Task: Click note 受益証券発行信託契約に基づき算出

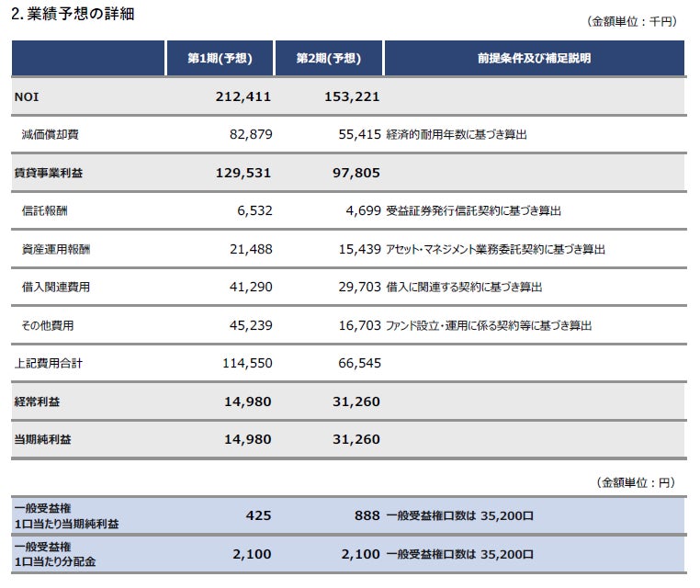Action: tap(473, 210)
